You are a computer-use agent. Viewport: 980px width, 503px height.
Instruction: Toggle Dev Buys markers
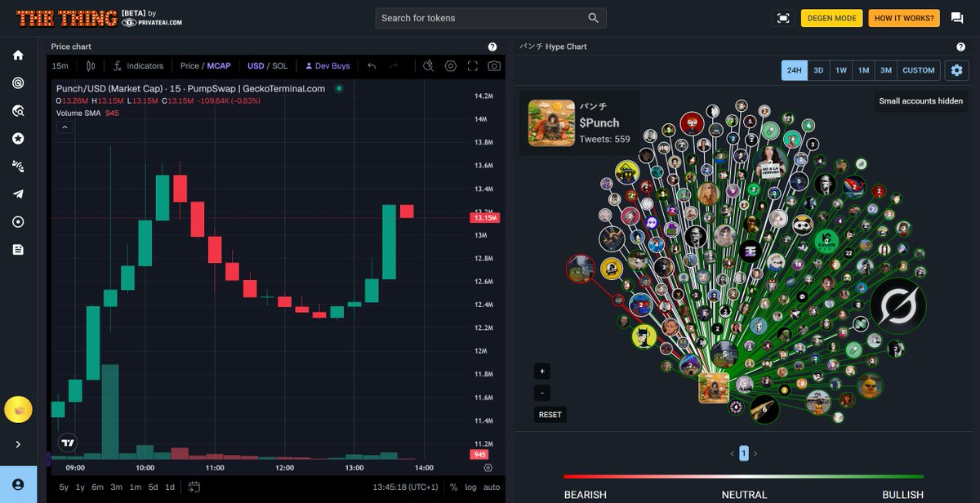(x=327, y=66)
